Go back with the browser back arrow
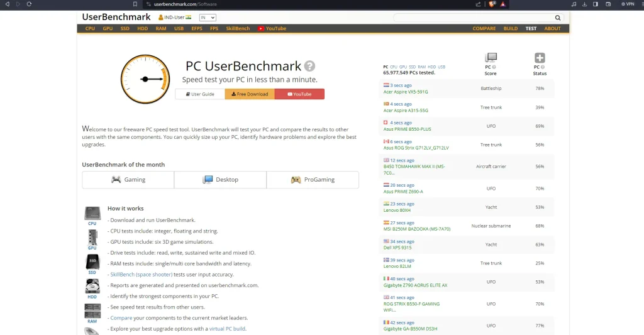This screenshot has width=644, height=335. click(7, 4)
